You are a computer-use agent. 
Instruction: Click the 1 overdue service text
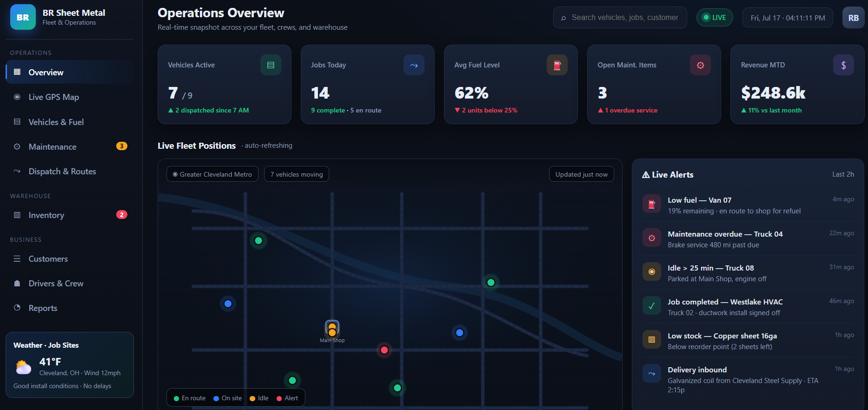pyautogui.click(x=628, y=110)
